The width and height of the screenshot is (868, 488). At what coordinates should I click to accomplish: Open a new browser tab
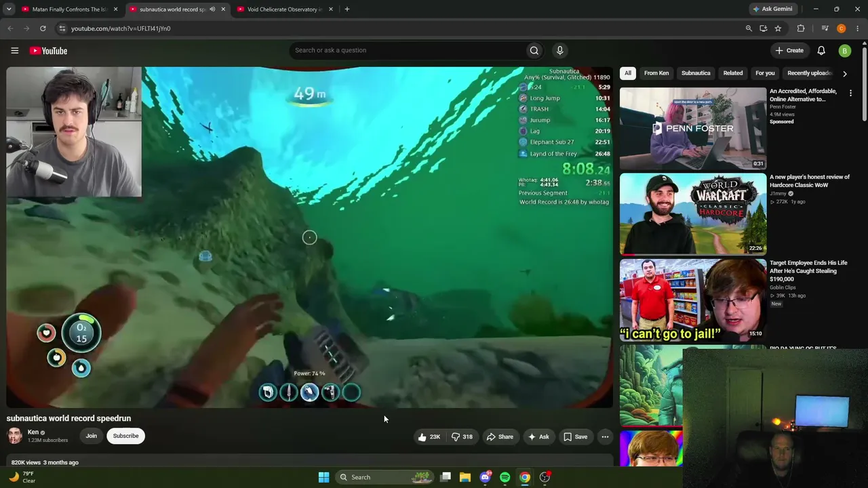pyautogui.click(x=347, y=9)
